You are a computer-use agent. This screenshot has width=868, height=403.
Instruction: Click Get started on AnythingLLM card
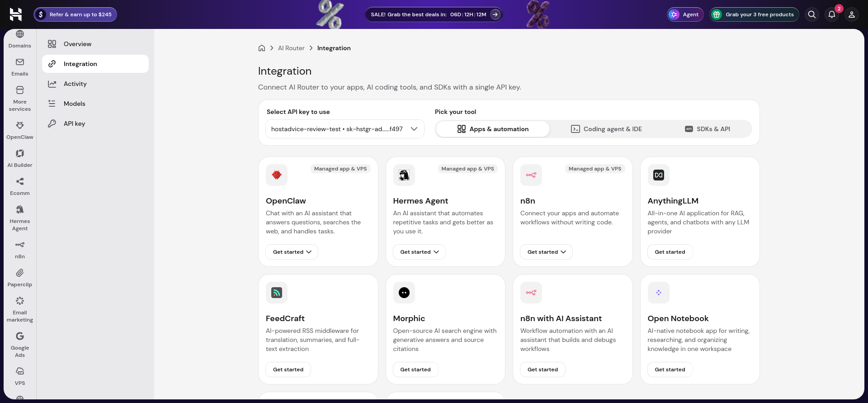point(670,252)
